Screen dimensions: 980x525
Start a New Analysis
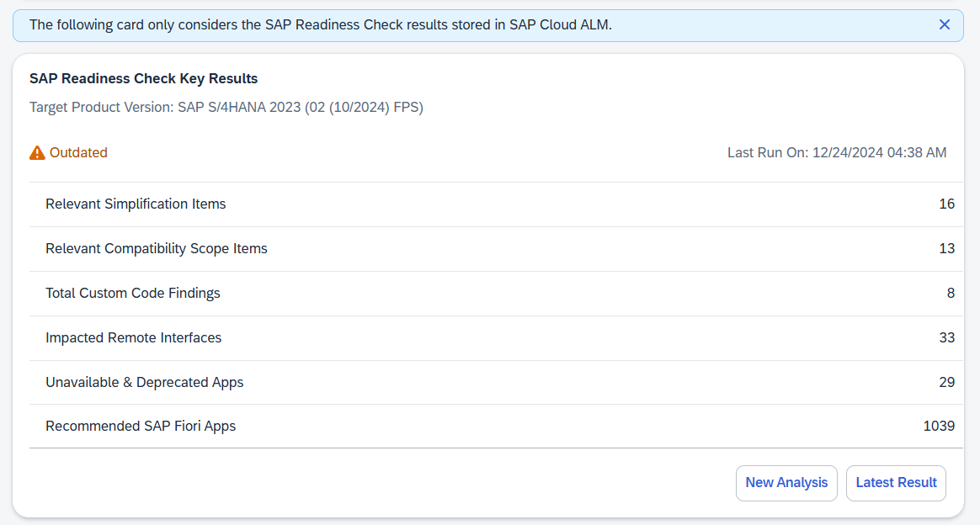[786, 483]
